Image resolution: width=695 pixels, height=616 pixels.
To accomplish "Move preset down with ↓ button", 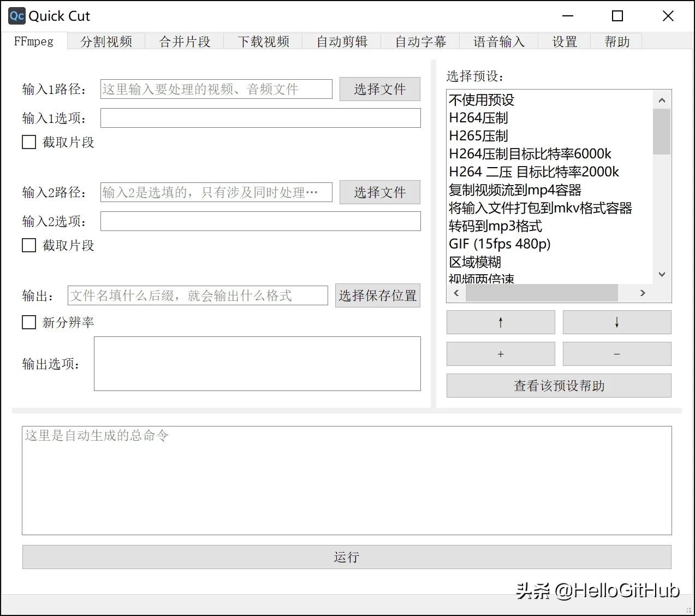I will click(x=617, y=322).
